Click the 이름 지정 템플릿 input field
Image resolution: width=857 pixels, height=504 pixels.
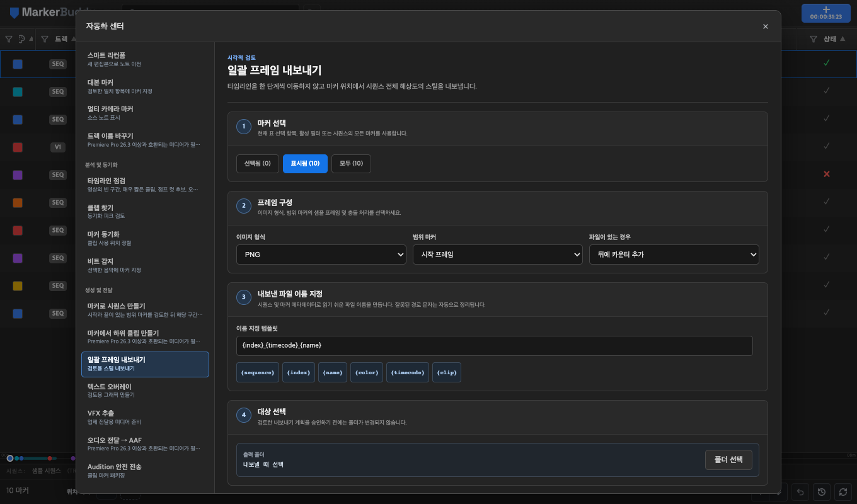[x=495, y=346]
